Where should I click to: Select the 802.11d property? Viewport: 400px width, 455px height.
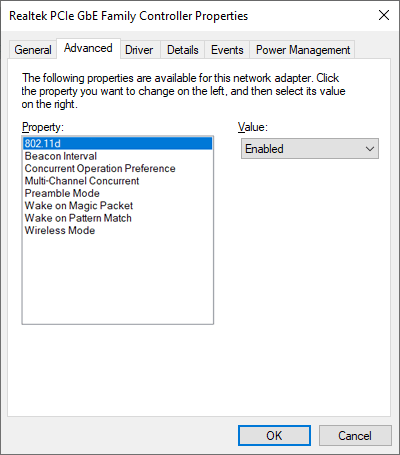pos(118,143)
